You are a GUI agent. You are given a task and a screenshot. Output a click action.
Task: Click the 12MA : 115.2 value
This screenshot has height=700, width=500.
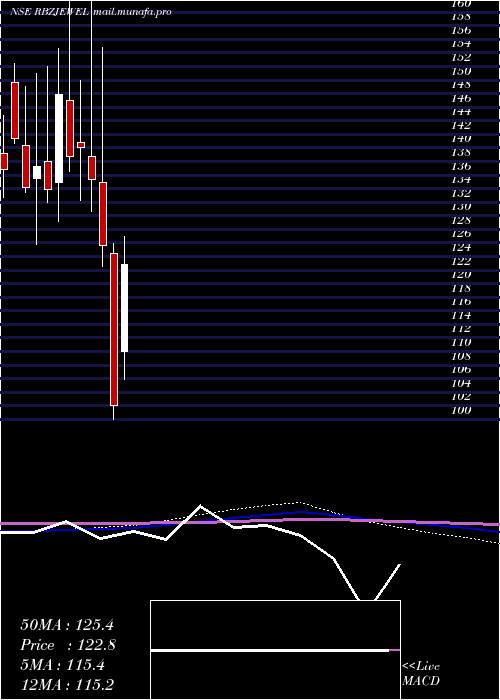tap(69, 685)
